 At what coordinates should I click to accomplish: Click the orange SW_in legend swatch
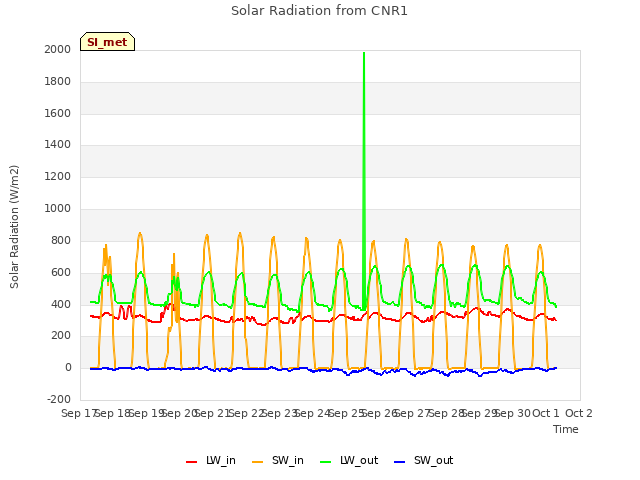coord(258,462)
